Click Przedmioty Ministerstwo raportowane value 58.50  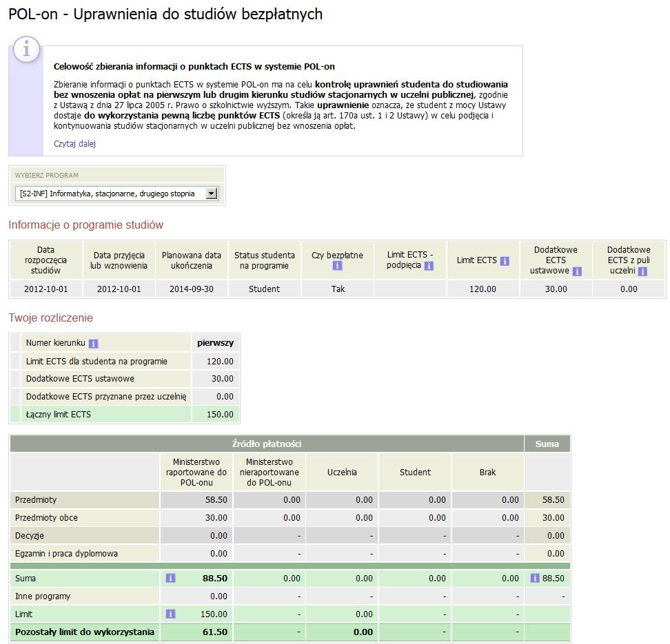click(x=216, y=499)
